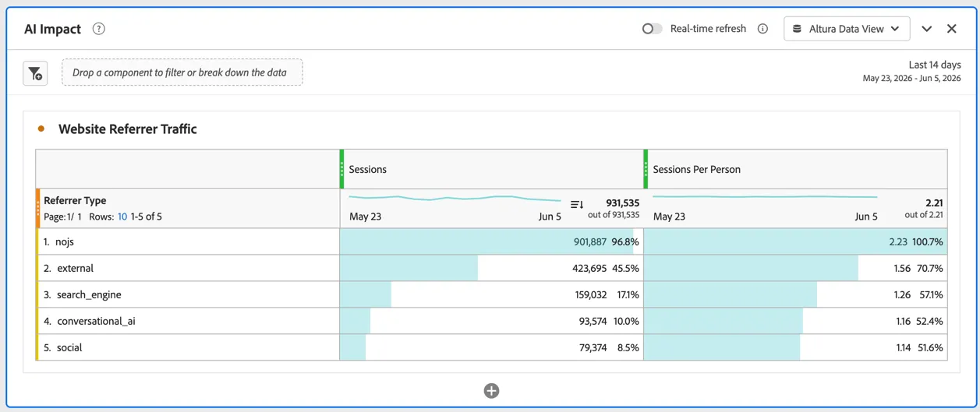Collapse the AI Impact panel with chevron

[926, 29]
